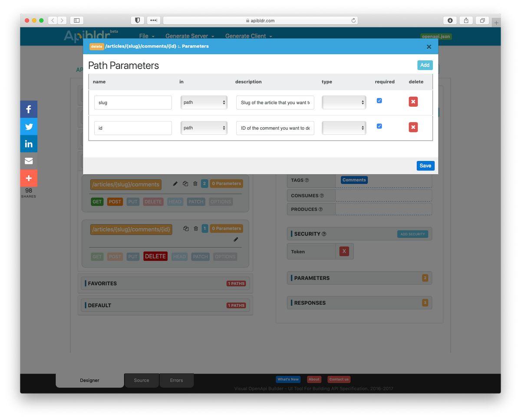521x420 pixels.
Task: Switch to the Source tab
Action: tap(142, 381)
